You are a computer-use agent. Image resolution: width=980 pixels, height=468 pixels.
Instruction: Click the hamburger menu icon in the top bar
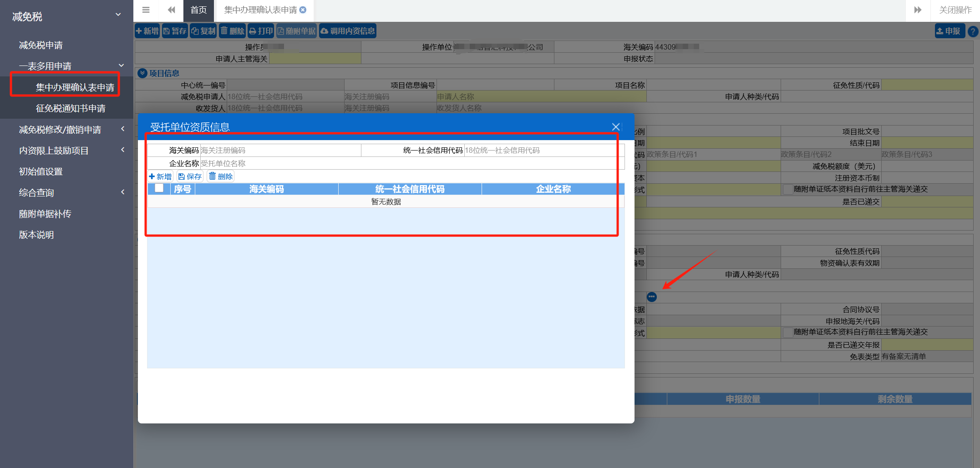pos(146,10)
